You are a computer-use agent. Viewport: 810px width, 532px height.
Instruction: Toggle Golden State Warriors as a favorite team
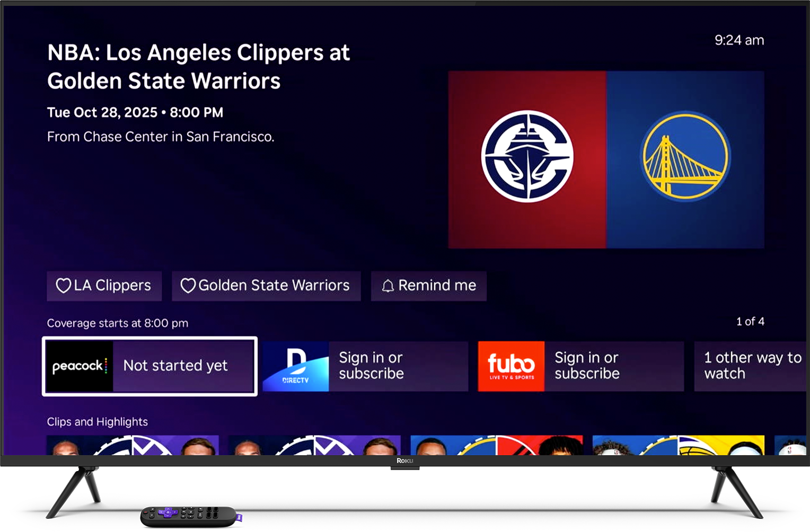pyautogui.click(x=266, y=286)
